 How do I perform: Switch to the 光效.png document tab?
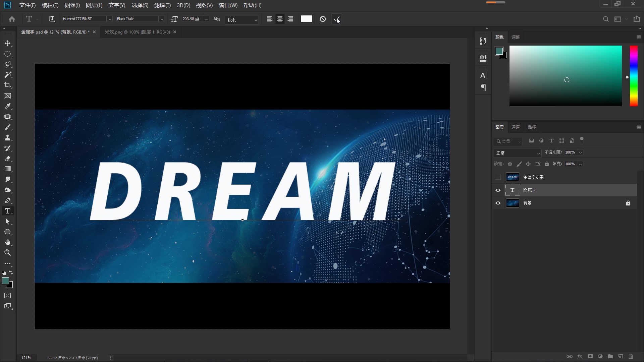(137, 32)
